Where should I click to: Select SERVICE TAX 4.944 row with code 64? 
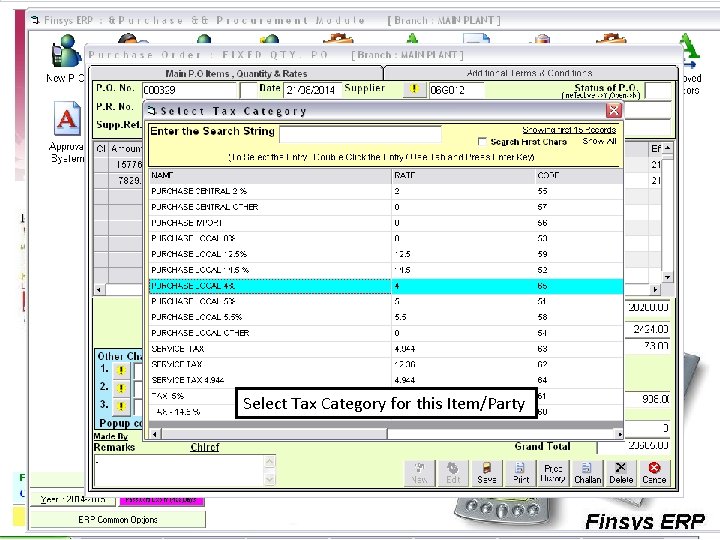[386, 380]
